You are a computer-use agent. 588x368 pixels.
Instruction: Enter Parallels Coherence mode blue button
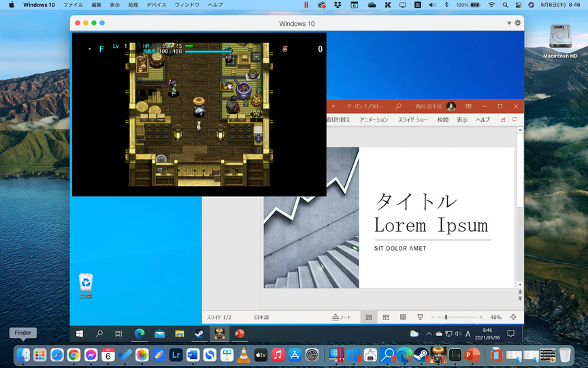(x=102, y=23)
